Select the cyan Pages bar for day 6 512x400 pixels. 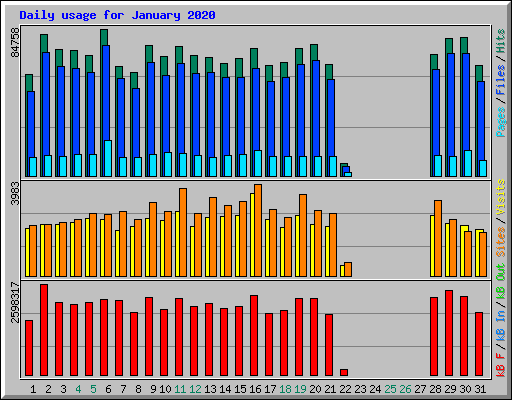pyautogui.click(x=108, y=158)
